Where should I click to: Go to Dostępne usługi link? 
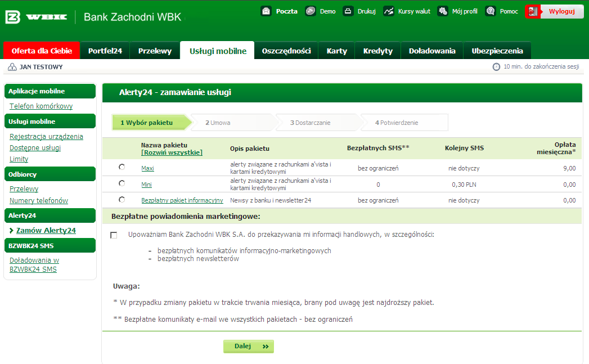[x=35, y=148]
